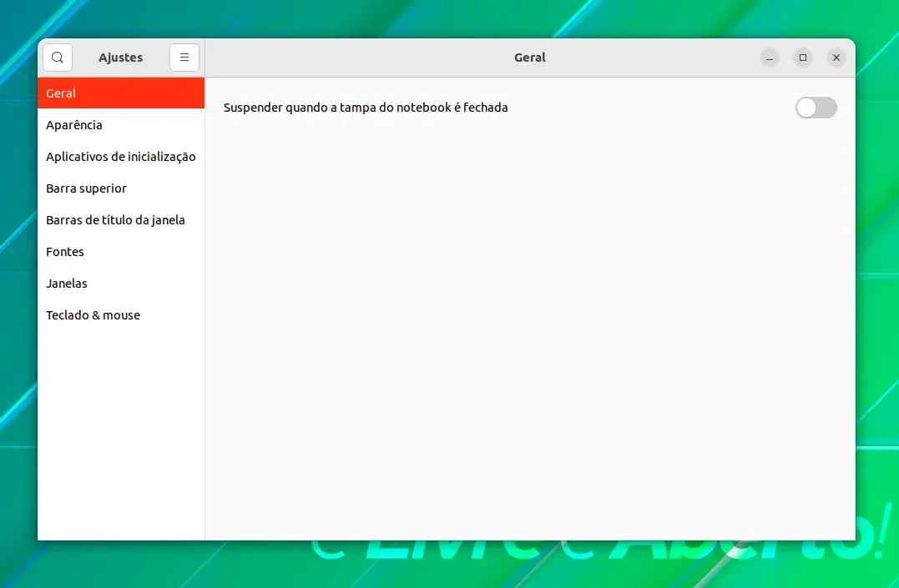This screenshot has height=588, width=899.
Task: Select Teclado & mouse section
Action: (x=121, y=315)
